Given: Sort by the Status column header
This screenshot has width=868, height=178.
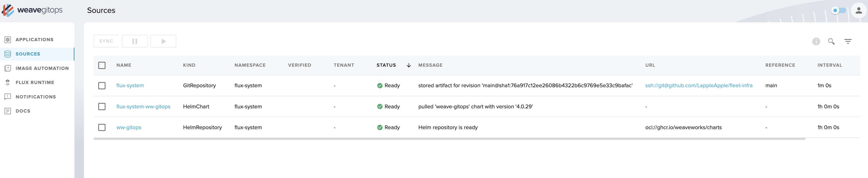Looking at the screenshot, I should click(x=386, y=65).
